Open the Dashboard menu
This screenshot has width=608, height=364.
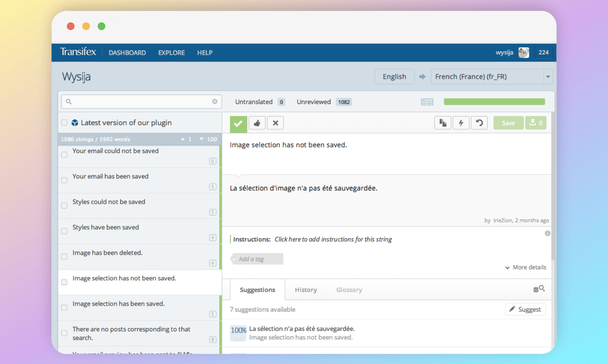pos(127,53)
